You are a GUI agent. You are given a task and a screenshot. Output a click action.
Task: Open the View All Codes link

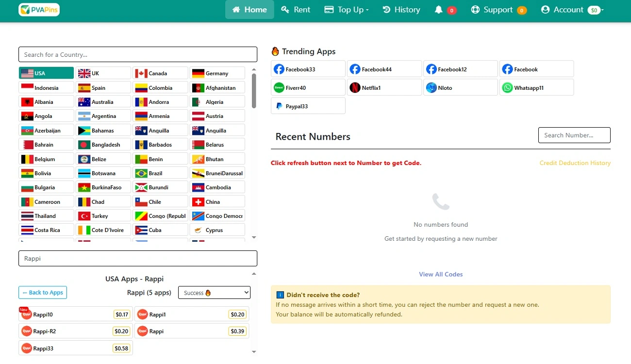tap(441, 274)
